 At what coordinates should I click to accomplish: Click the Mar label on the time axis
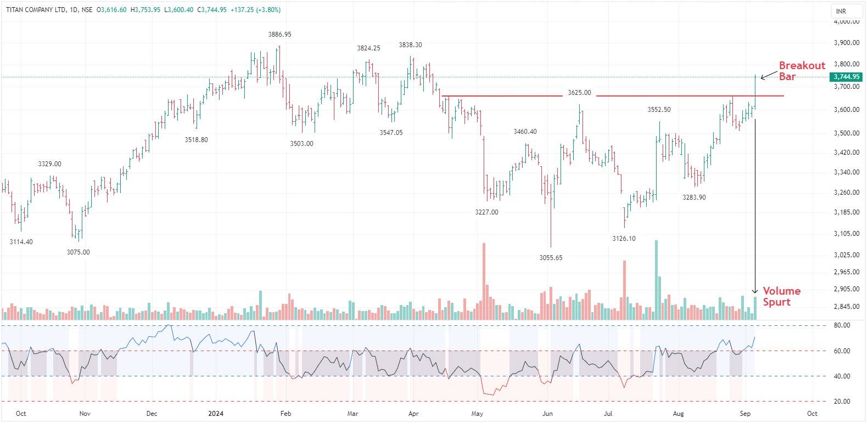pyautogui.click(x=353, y=414)
